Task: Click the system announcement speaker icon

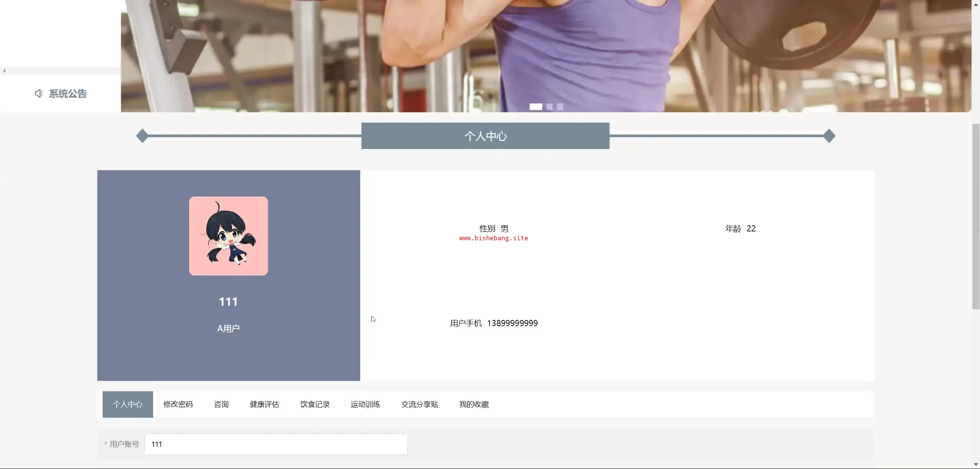Action: pos(39,93)
